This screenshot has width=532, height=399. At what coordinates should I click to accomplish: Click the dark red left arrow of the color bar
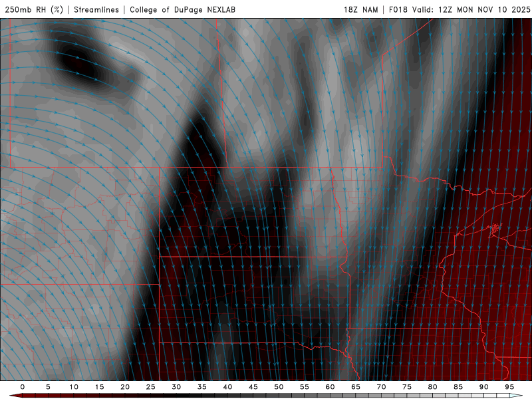(15, 396)
